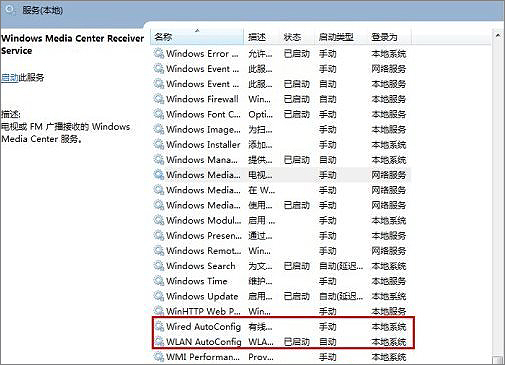Click icon of Windows Media row described 使用...
The height and width of the screenshot is (365, 505).
click(x=159, y=205)
